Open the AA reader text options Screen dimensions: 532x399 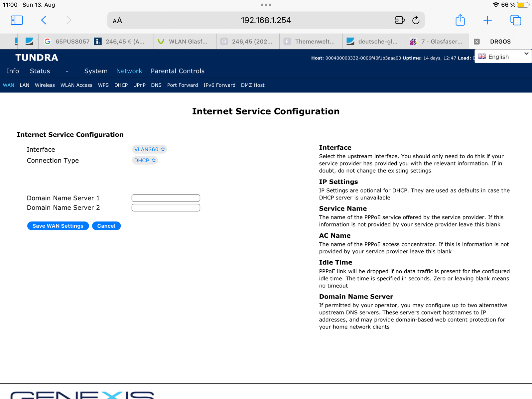pos(117,21)
